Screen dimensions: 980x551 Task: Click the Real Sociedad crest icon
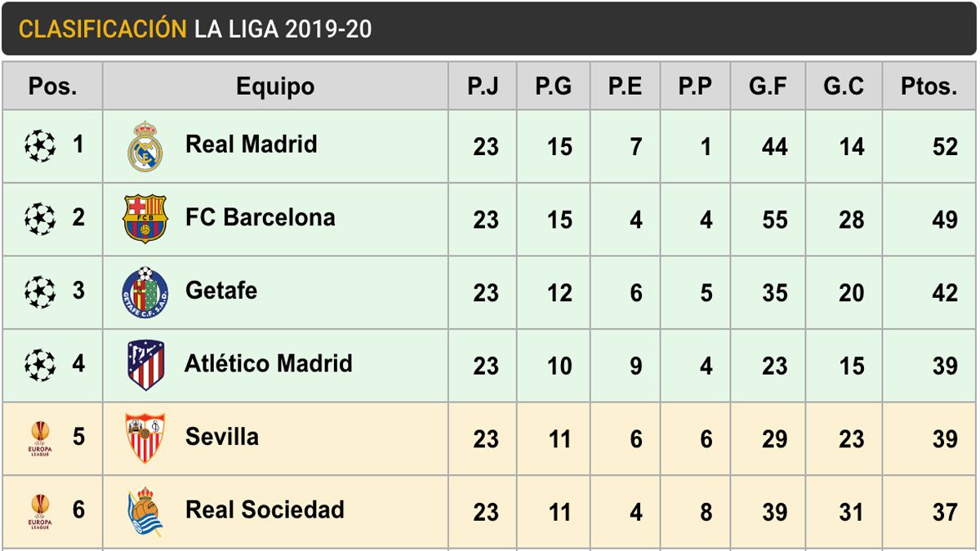pyautogui.click(x=145, y=511)
